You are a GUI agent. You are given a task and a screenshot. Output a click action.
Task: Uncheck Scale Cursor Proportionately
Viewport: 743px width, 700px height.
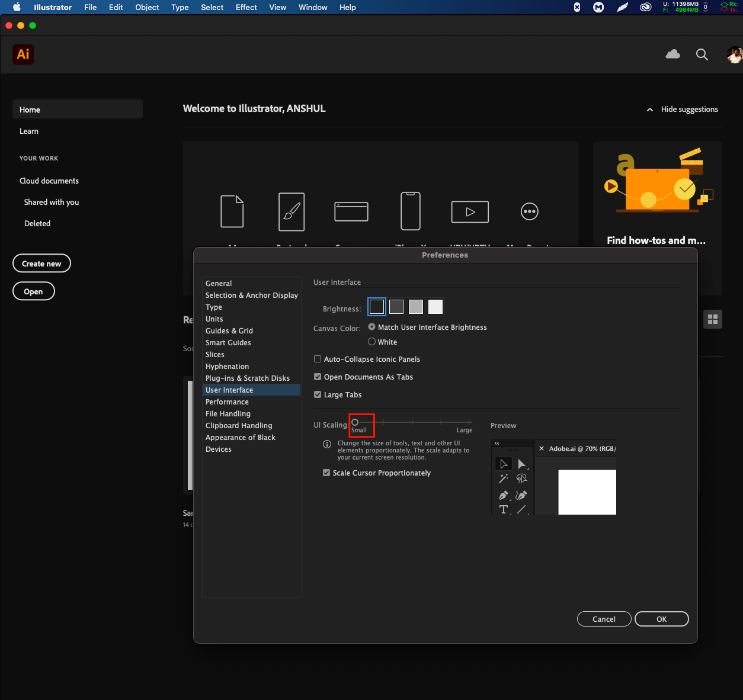(326, 473)
